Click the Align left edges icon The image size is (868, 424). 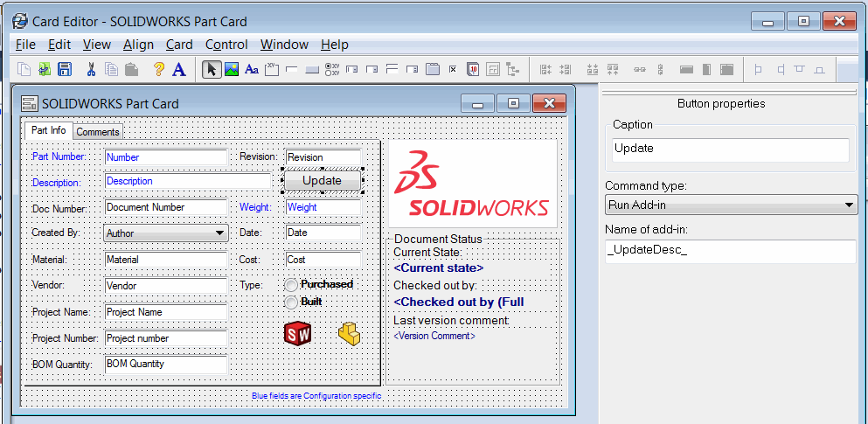545,69
